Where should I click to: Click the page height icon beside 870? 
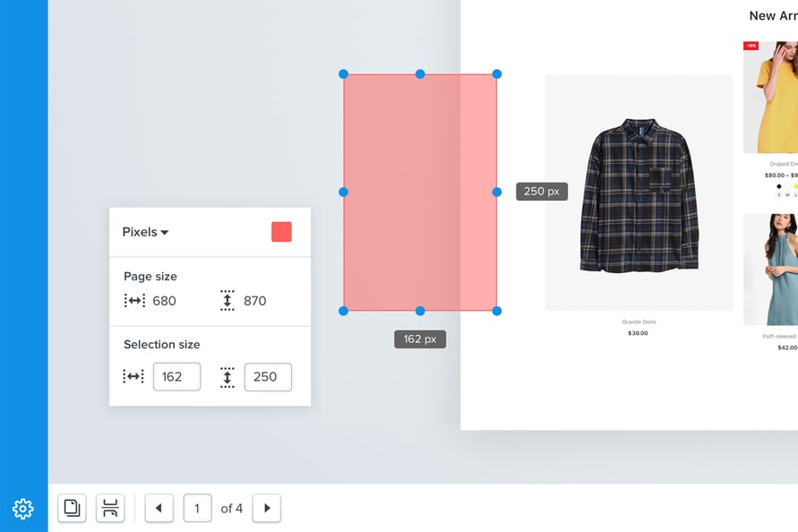tap(227, 301)
